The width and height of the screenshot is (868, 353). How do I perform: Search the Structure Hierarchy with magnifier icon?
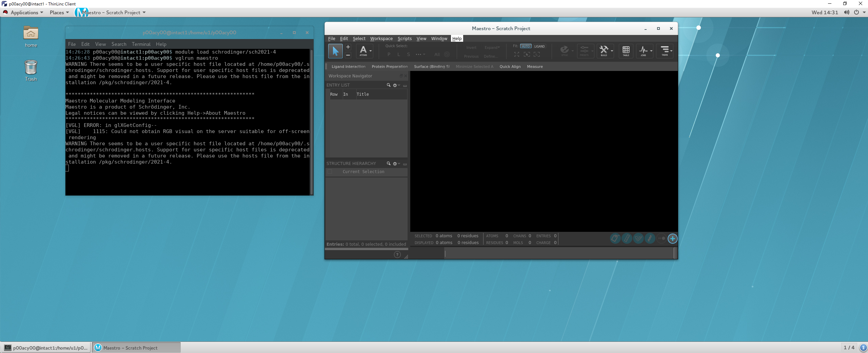tap(389, 164)
